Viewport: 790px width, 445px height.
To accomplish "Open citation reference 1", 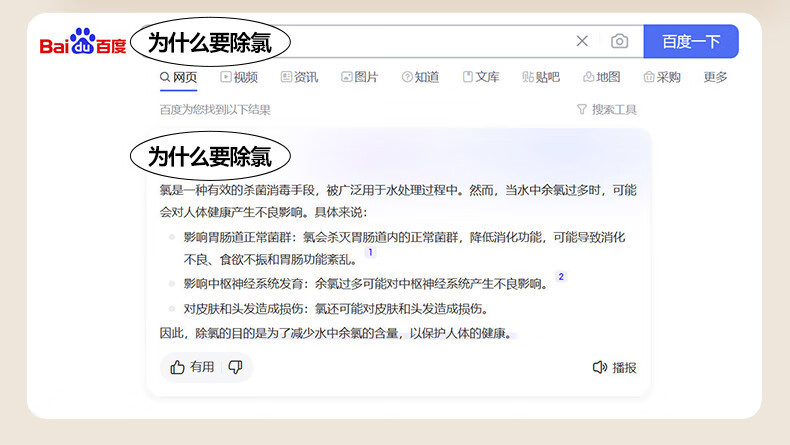I will click(x=370, y=252).
